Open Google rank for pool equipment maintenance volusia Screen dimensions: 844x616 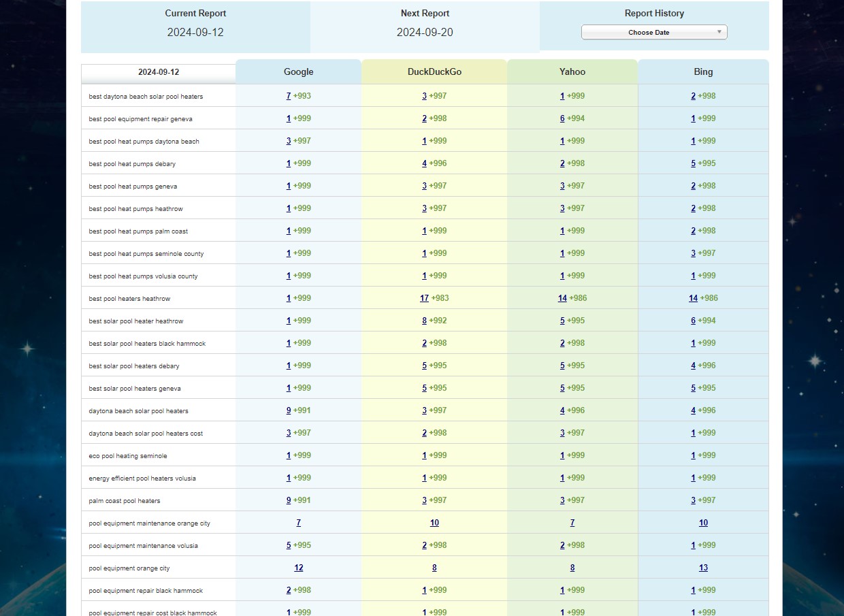pos(289,545)
